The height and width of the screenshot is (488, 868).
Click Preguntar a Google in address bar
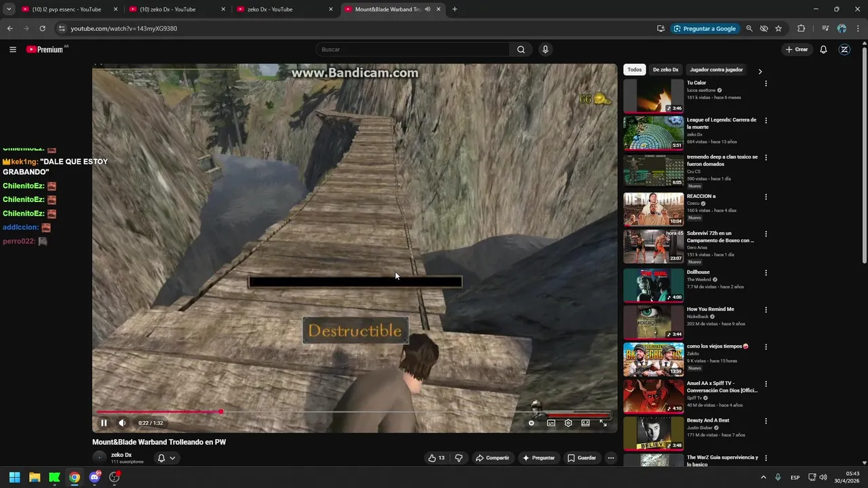pos(705,28)
